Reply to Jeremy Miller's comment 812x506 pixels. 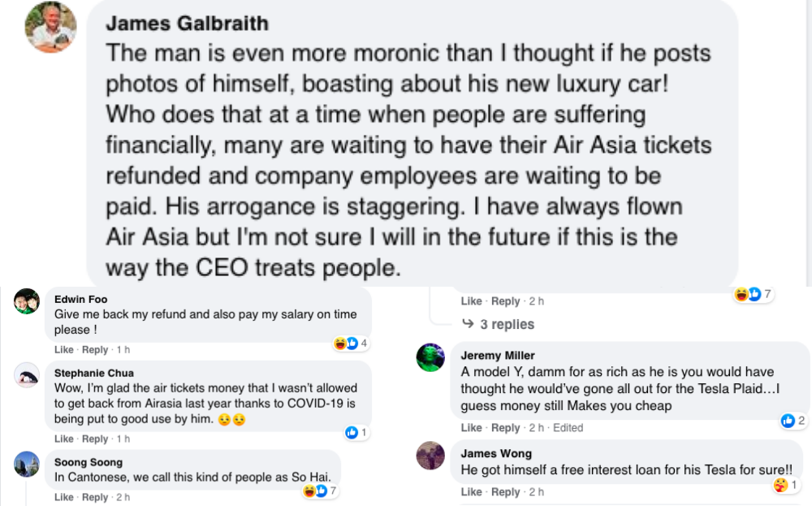coord(505,428)
